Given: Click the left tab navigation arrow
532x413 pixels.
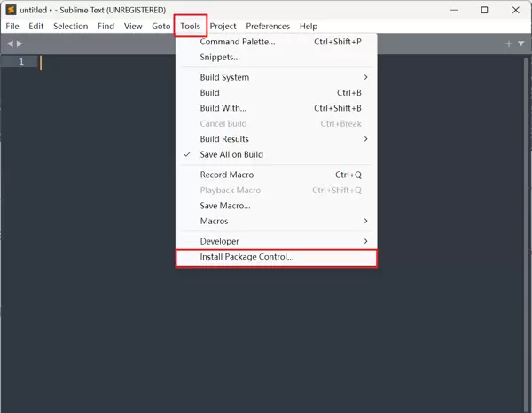Looking at the screenshot, I should pos(10,43).
